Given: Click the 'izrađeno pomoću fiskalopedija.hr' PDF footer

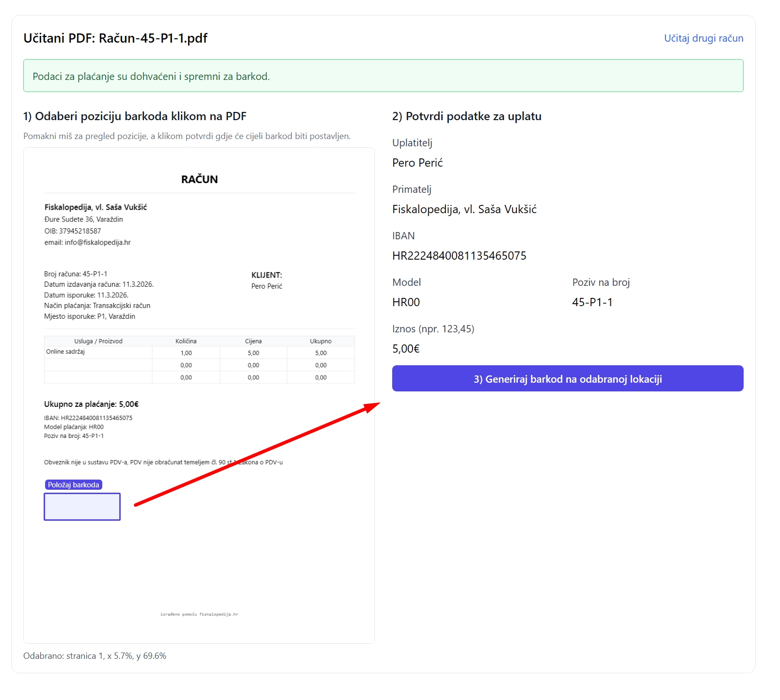Looking at the screenshot, I should (x=199, y=614).
